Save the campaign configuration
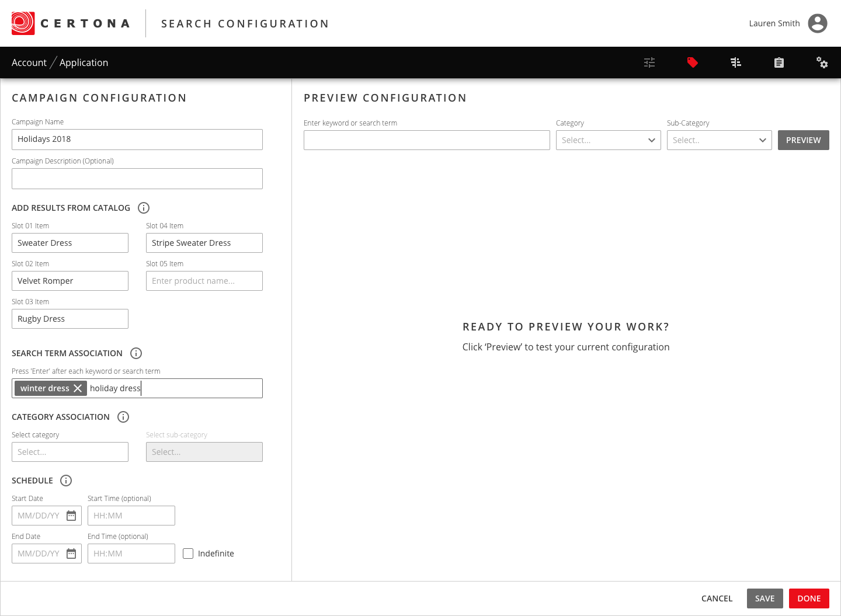This screenshot has height=616, width=841. pyautogui.click(x=765, y=598)
